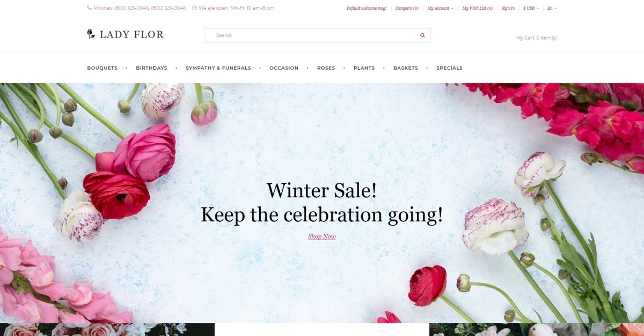Screen dimensions: 644x336
Task: Click the clock icon near opening hours
Action: tap(194, 8)
